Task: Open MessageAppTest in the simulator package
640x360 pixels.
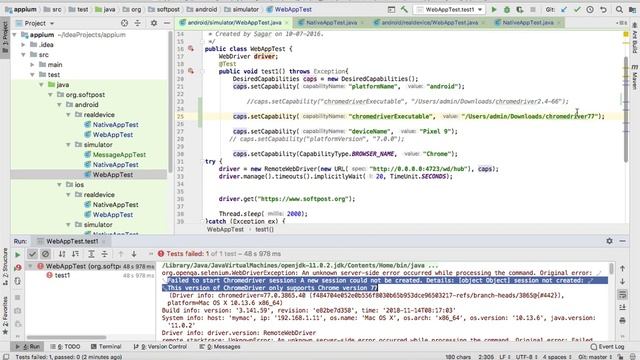Action: coord(119,155)
